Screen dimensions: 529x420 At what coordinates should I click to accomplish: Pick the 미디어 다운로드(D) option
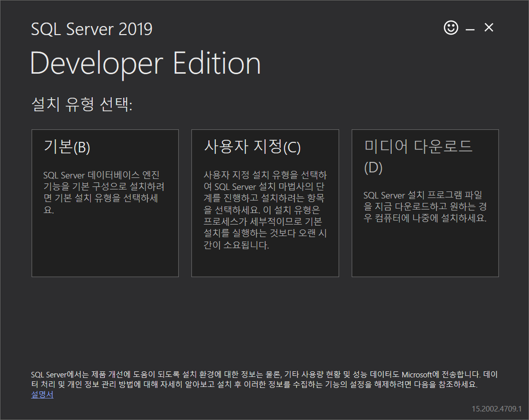click(425, 203)
